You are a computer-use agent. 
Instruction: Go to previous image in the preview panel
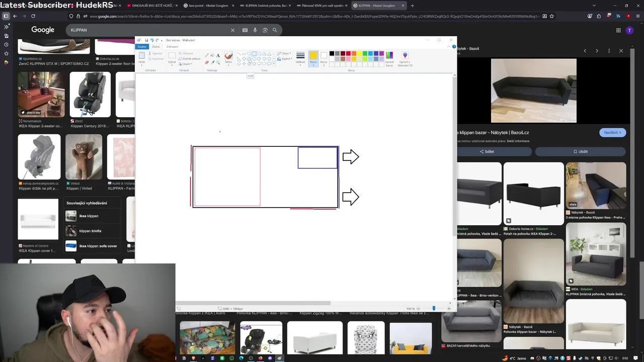click(585, 51)
